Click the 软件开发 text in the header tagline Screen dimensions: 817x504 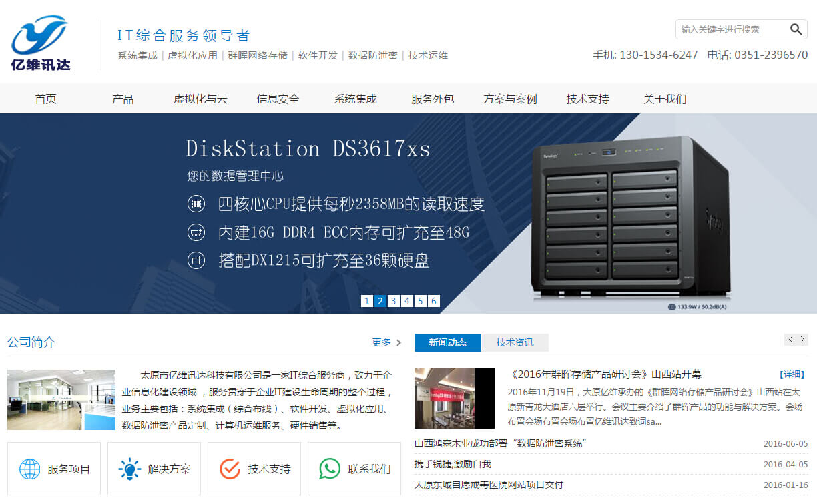coord(318,55)
